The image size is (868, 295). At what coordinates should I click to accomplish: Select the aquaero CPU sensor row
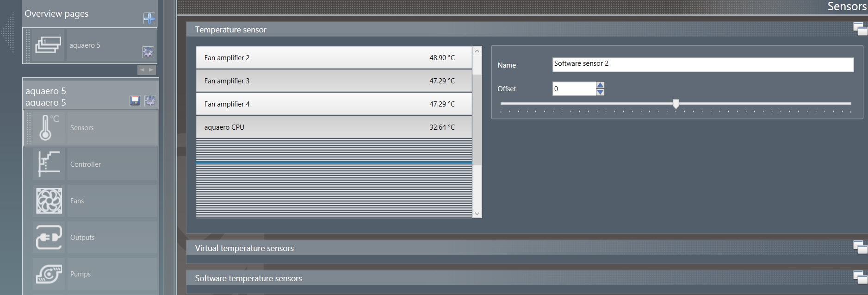click(334, 127)
